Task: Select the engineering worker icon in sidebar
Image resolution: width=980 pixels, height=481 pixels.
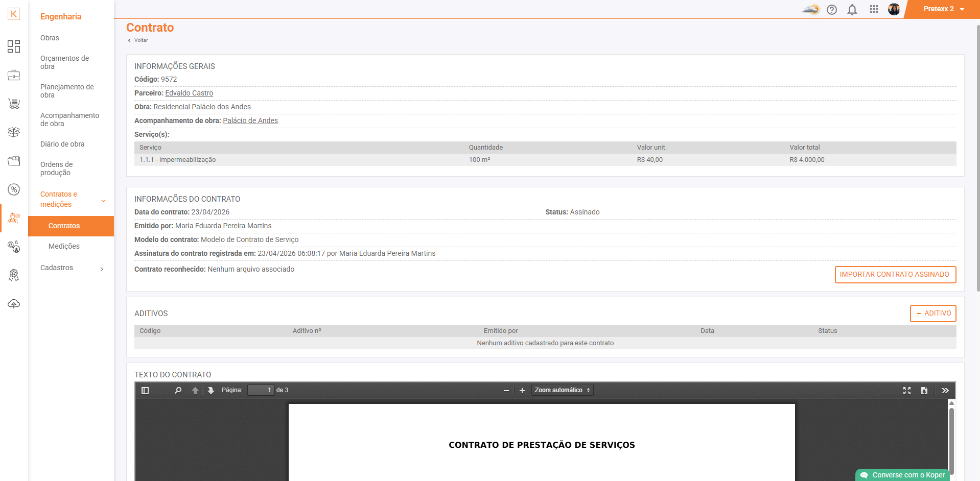Action: 14,219
